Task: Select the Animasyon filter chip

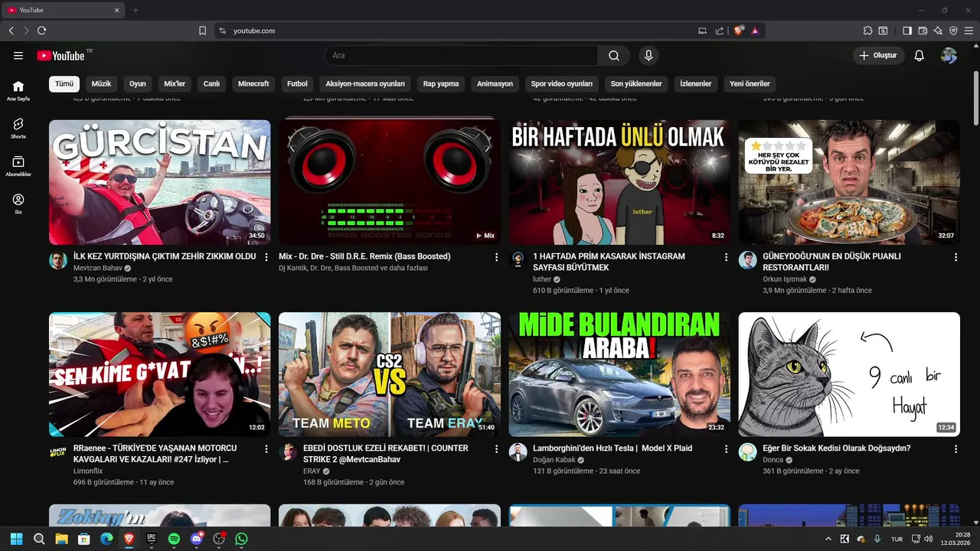Action: click(x=495, y=83)
